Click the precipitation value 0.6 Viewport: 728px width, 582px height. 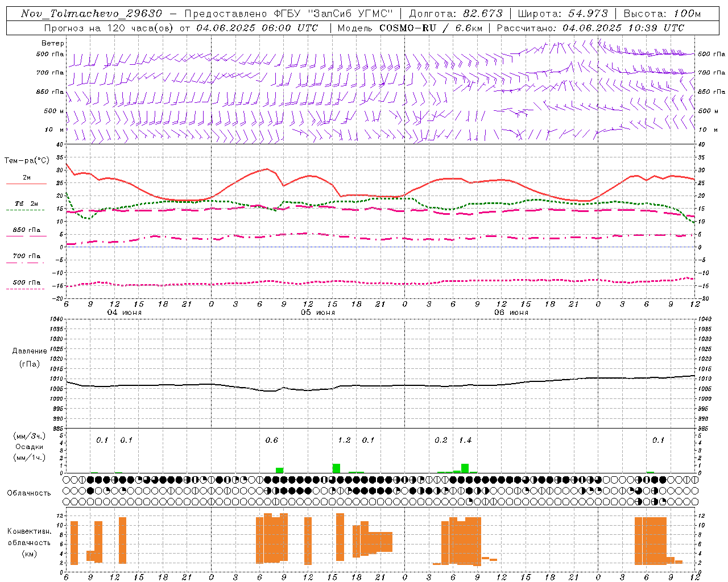click(x=272, y=440)
